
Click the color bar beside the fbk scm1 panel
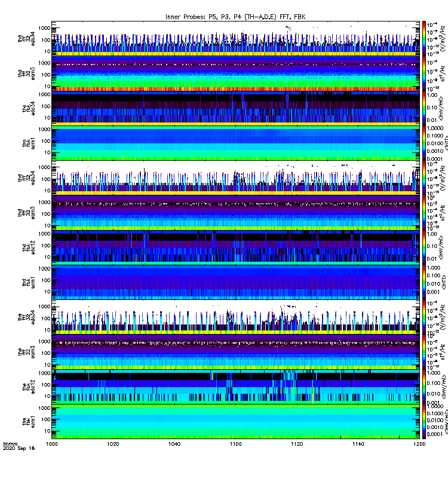click(424, 422)
